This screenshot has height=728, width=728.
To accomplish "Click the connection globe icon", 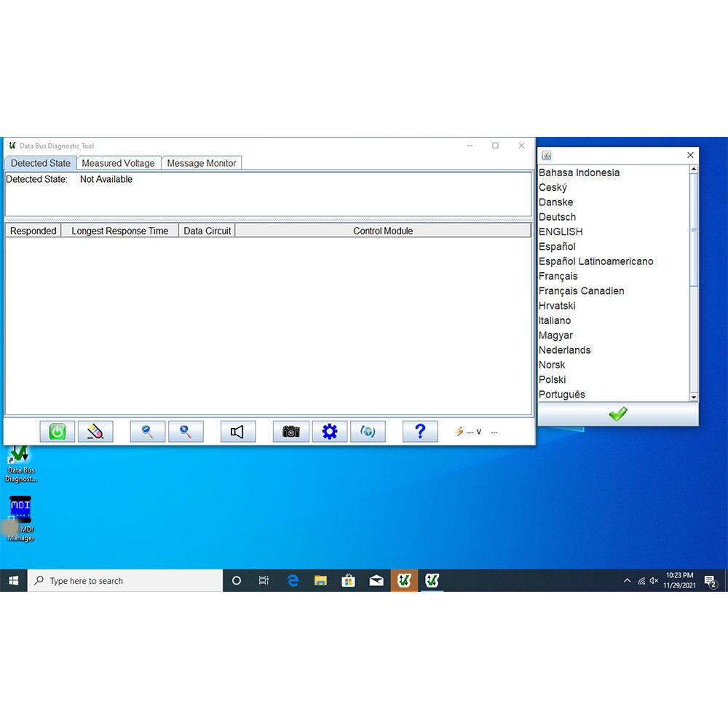I will [x=368, y=431].
